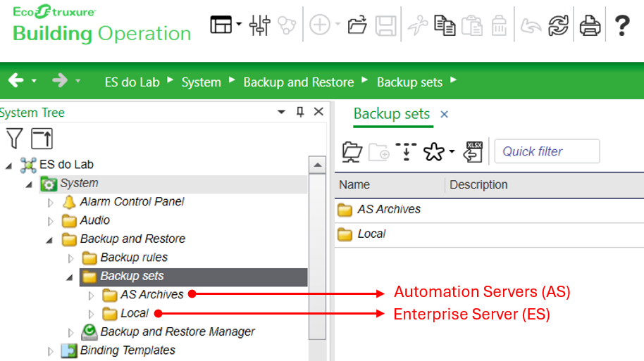Image resolution: width=644 pixels, height=361 pixels.
Task: Click the Delete trash bin icon
Action: coord(499,25)
